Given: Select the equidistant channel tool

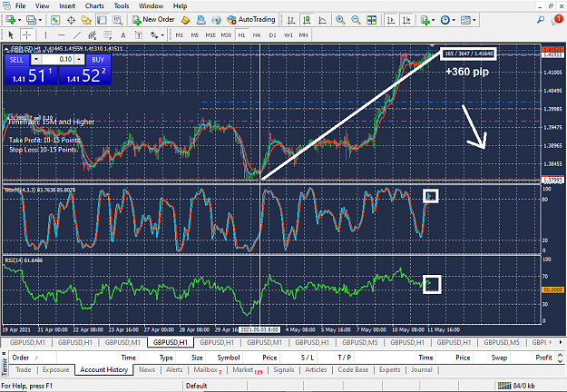Looking at the screenshot, I should (93, 35).
